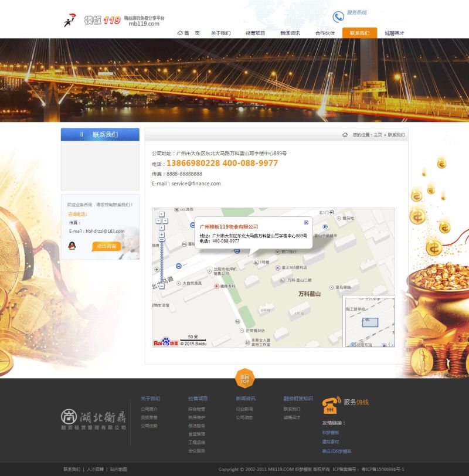Open the 诚聘英才 navigation tab

tap(395, 33)
